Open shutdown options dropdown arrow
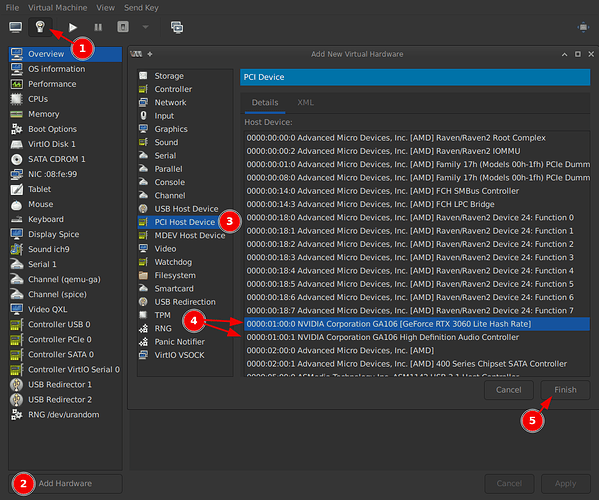 [x=145, y=27]
